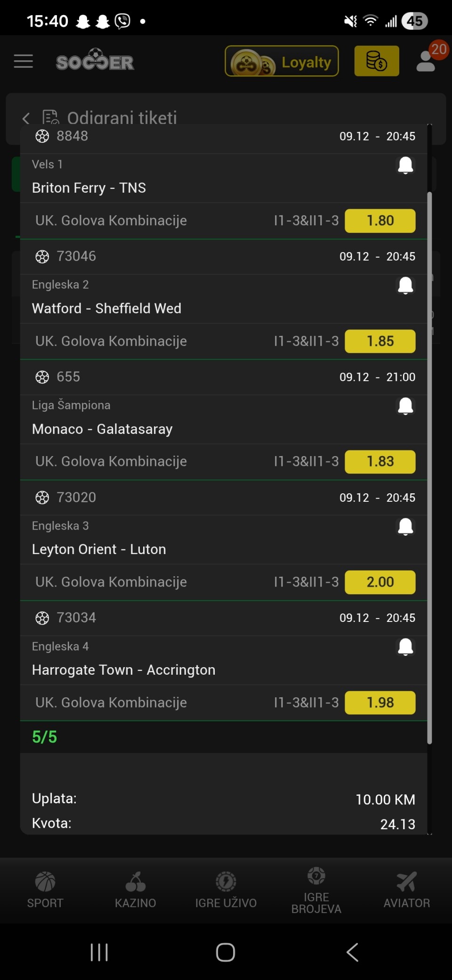452x980 pixels.
Task: Switch to the KAZINO tab
Action: (x=136, y=889)
